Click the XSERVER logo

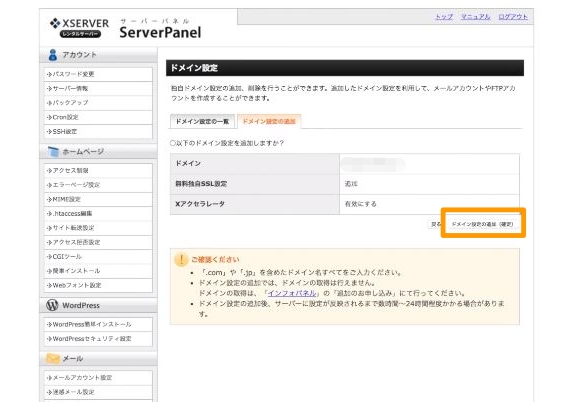pos(79,27)
